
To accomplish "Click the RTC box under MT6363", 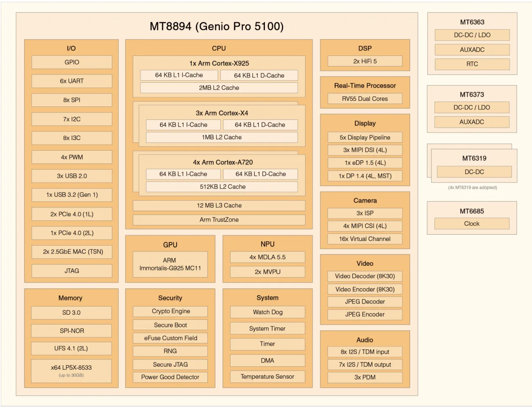I will [472, 64].
